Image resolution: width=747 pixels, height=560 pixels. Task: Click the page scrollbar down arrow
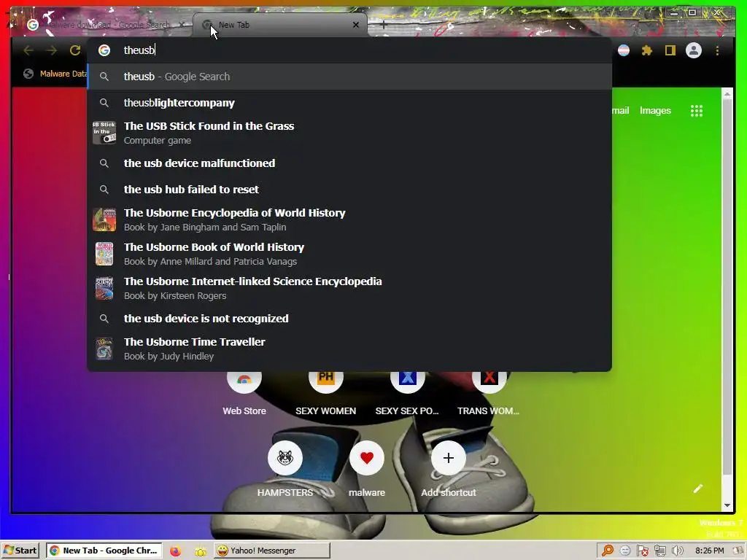coord(727,505)
